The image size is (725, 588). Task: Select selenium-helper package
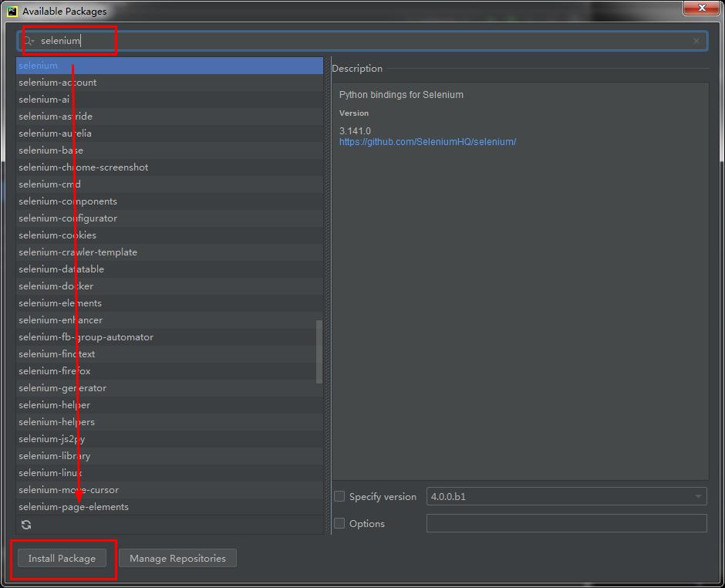click(169, 405)
